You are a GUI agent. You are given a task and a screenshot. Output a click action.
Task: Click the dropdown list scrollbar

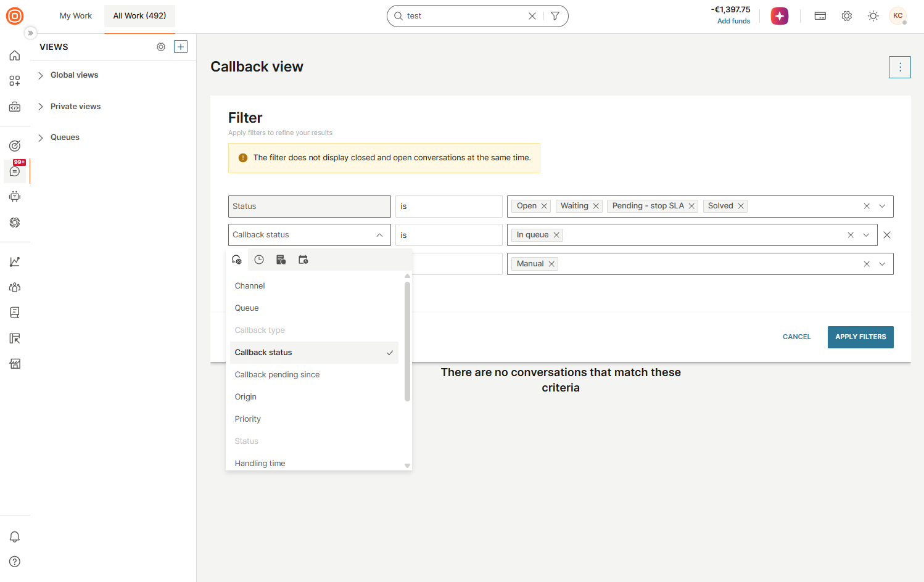[x=407, y=342]
